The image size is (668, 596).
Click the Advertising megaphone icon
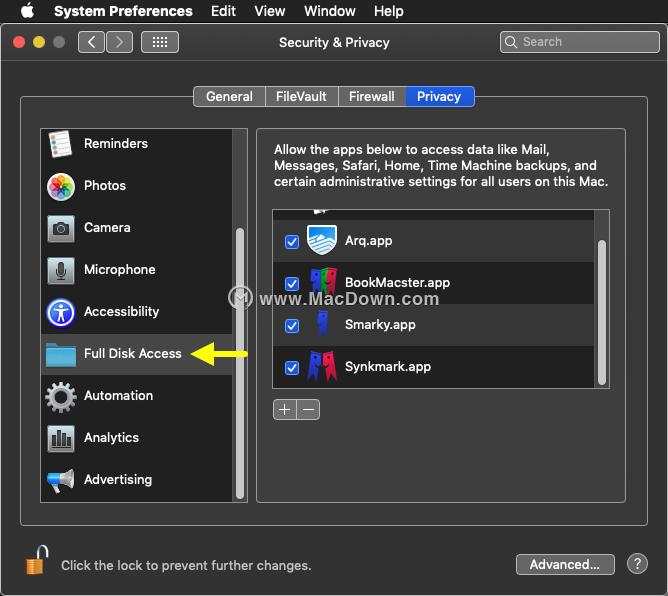point(61,481)
